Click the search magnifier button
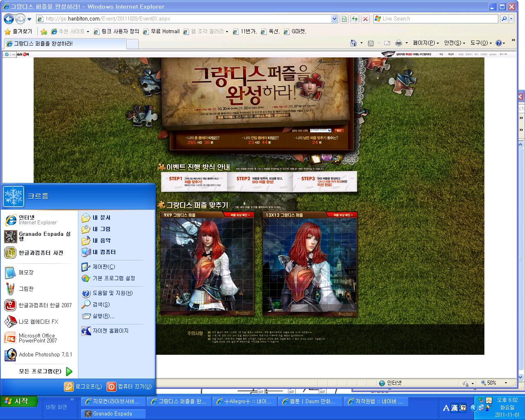Viewport: 525px width, 420px height. click(x=504, y=19)
